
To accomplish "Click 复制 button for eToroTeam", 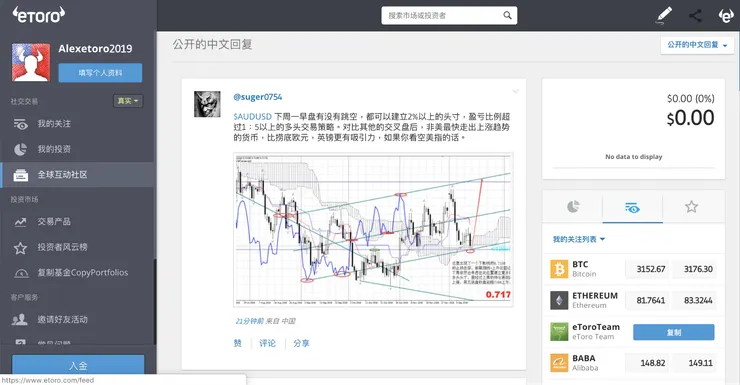I will [673, 332].
